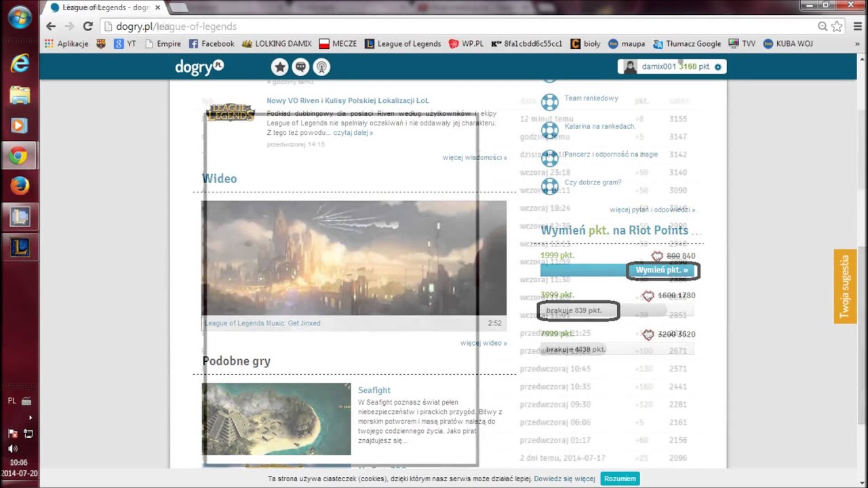This screenshot has width=868, height=488.
Task: Bookmark this page with the star icon
Action: (837, 26)
